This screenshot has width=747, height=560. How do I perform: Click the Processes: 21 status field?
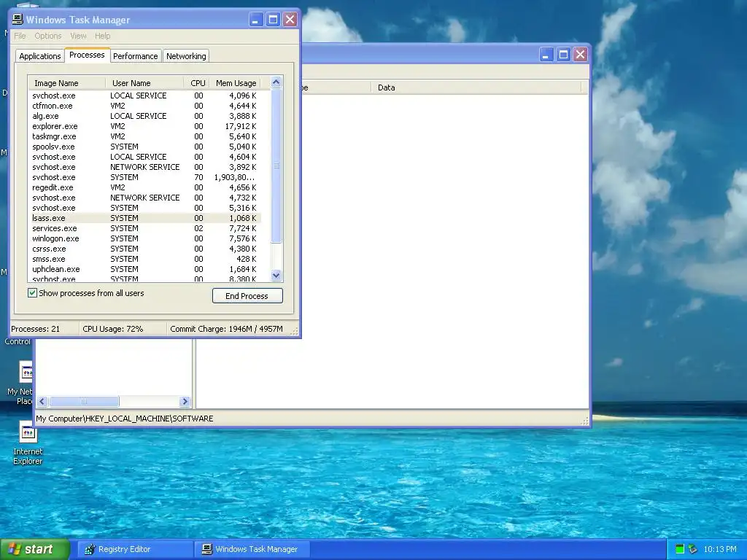point(44,329)
